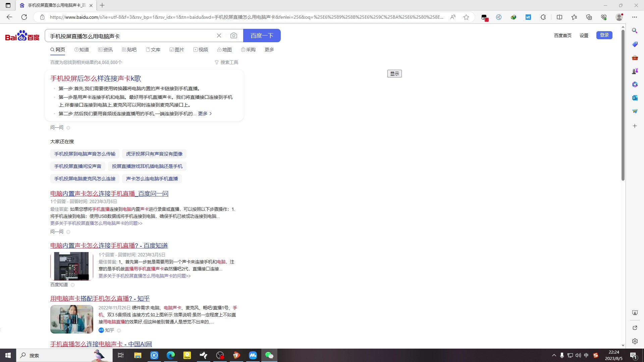
Task: Click the 百度知道 result thumbnail image
Action: coord(72,266)
